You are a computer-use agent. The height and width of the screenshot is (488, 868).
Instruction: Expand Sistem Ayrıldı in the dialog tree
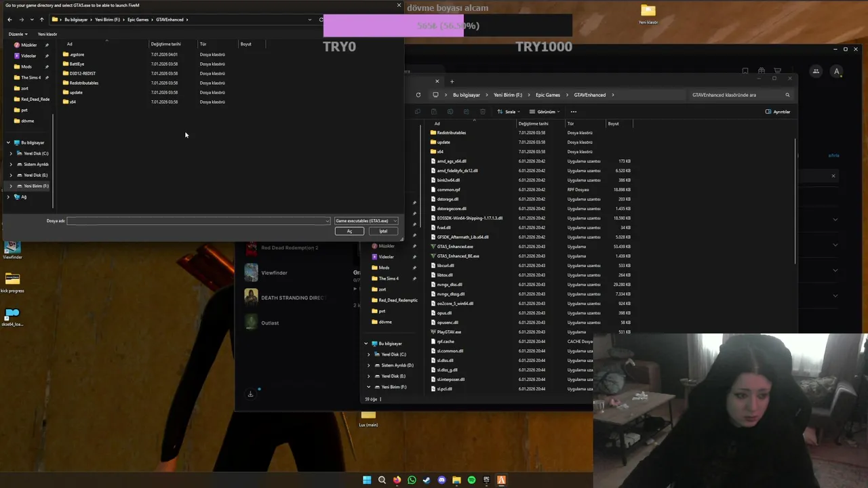[11, 164]
